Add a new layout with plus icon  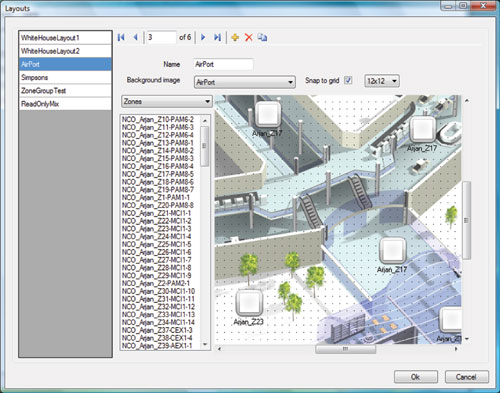235,37
